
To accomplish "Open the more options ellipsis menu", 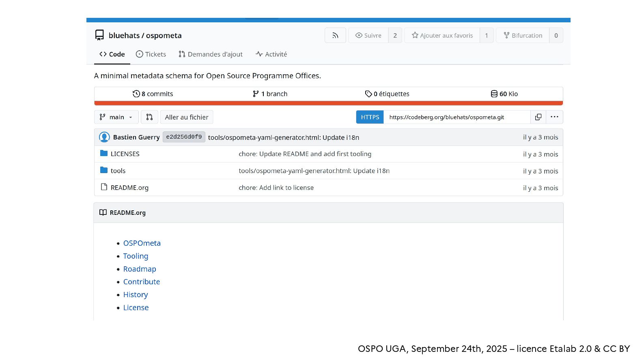I will tap(554, 117).
